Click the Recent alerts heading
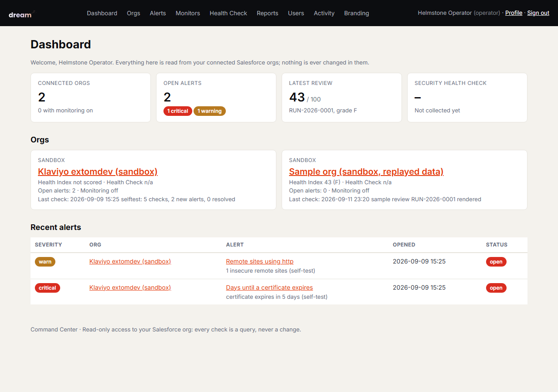 (56, 227)
